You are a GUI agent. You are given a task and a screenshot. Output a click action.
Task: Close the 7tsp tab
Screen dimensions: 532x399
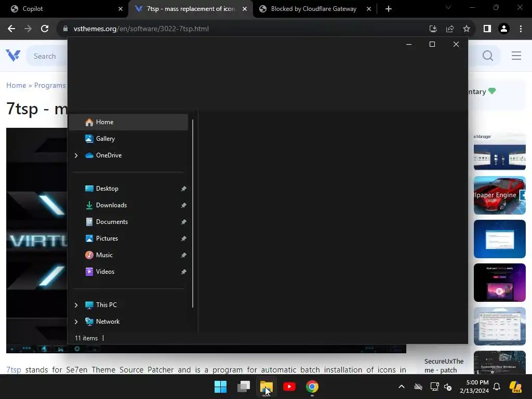coord(245,9)
